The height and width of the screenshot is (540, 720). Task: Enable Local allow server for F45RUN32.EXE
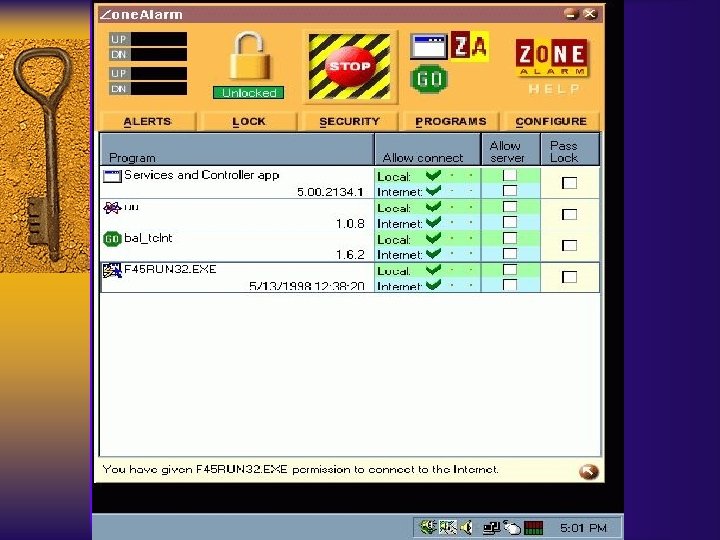pos(510,270)
